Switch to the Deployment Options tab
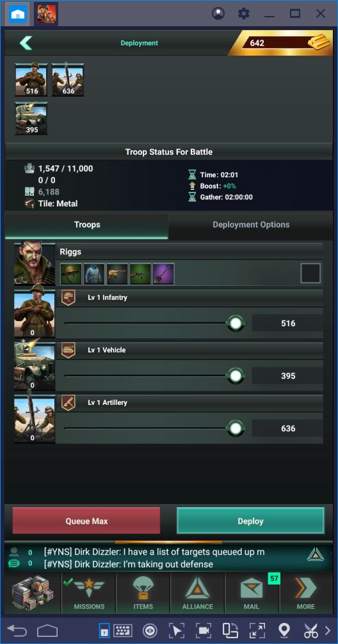Image resolution: width=338 pixels, height=644 pixels. point(251,224)
